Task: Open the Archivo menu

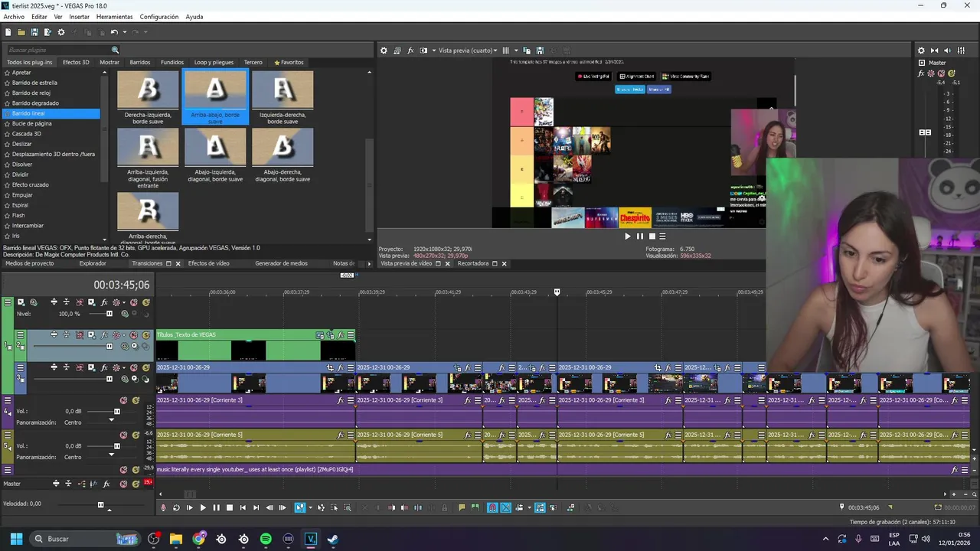Action: pyautogui.click(x=14, y=17)
